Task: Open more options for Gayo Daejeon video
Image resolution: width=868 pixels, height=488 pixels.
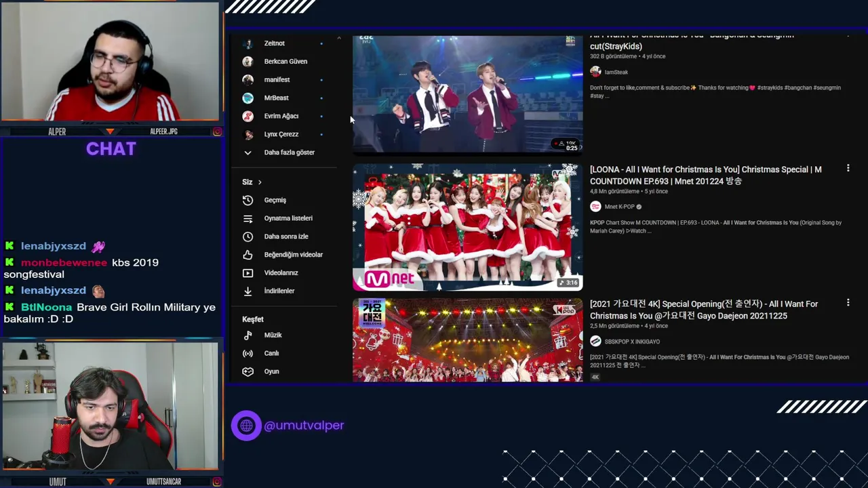Action: [848, 303]
